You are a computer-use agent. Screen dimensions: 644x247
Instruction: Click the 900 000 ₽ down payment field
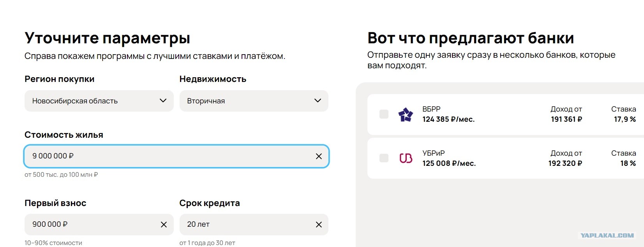coord(99,224)
